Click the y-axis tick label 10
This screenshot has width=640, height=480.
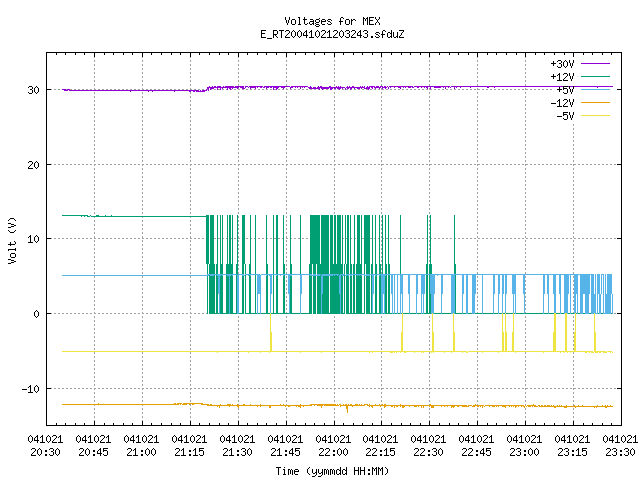33,239
